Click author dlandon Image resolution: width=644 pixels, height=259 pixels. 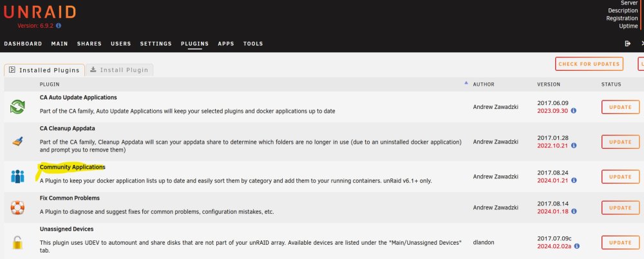pyautogui.click(x=484, y=242)
